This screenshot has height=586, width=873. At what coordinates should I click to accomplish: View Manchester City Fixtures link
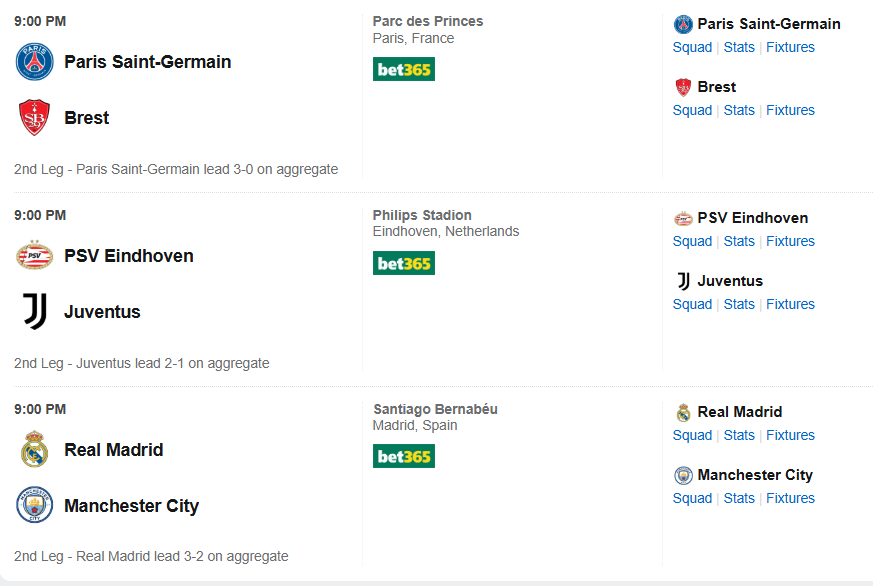tap(790, 498)
